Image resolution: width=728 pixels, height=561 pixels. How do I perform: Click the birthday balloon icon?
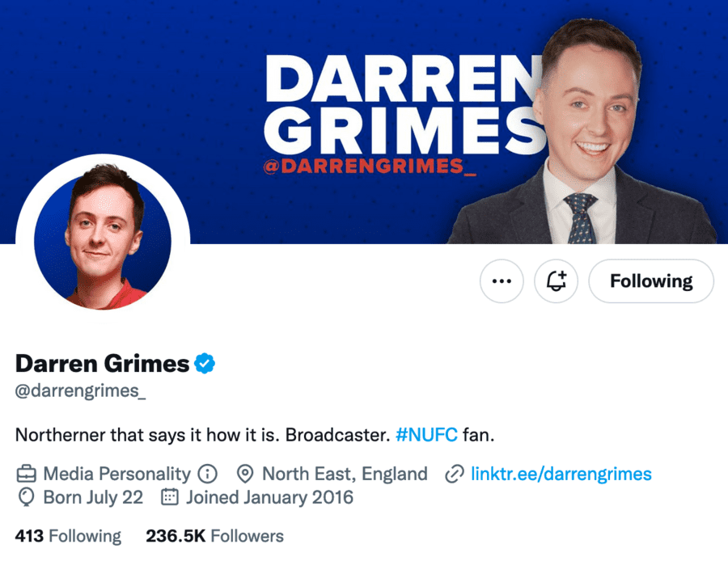click(26, 497)
